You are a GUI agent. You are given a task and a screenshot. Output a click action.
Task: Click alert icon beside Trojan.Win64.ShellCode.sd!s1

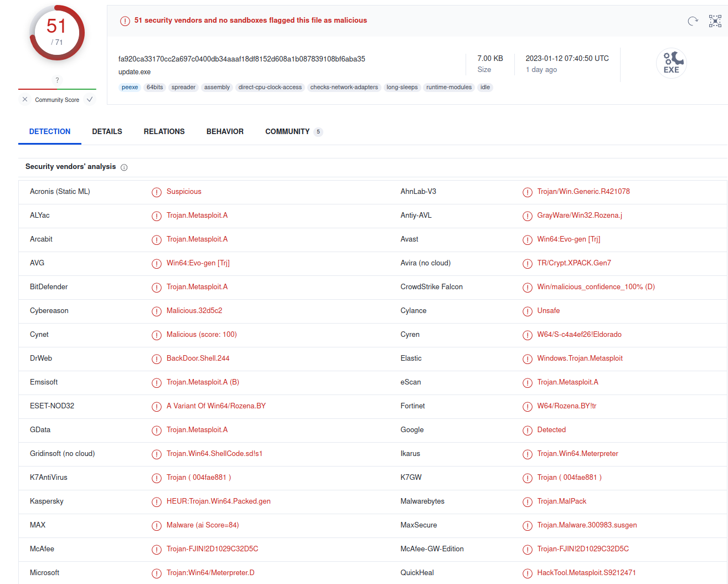point(157,454)
